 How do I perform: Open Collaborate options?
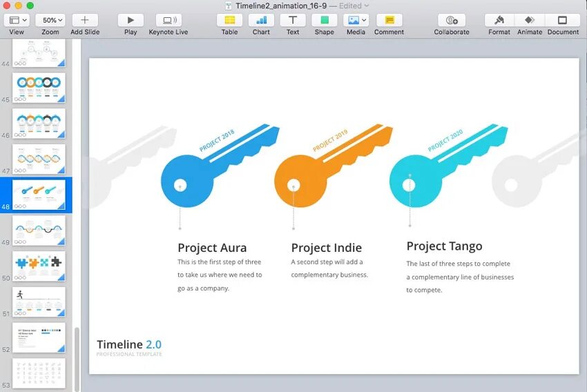452,20
